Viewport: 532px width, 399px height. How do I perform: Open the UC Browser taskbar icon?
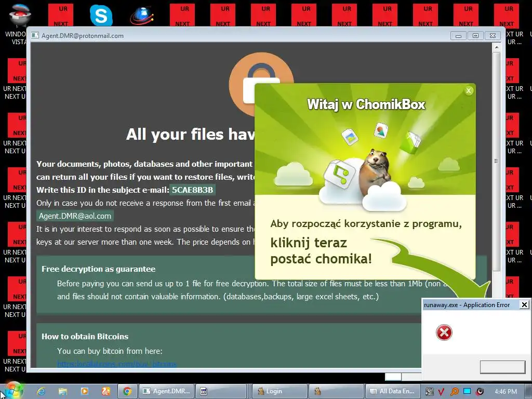tap(106, 391)
